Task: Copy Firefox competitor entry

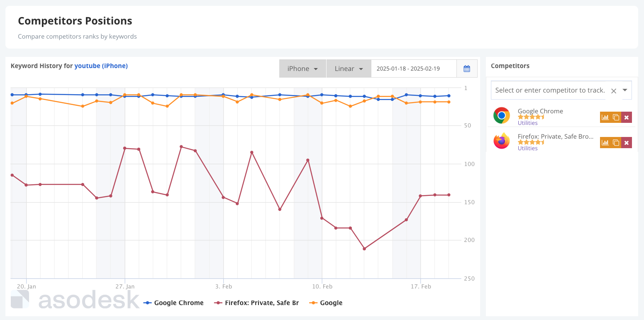Action: pos(616,143)
